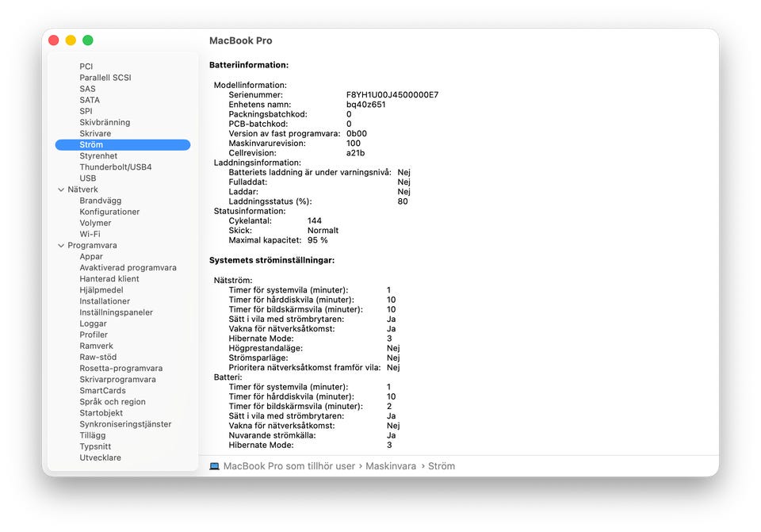Image resolution: width=761 pixels, height=532 pixels.
Task: Select Startobjekt in the sidebar
Action: [101, 412]
